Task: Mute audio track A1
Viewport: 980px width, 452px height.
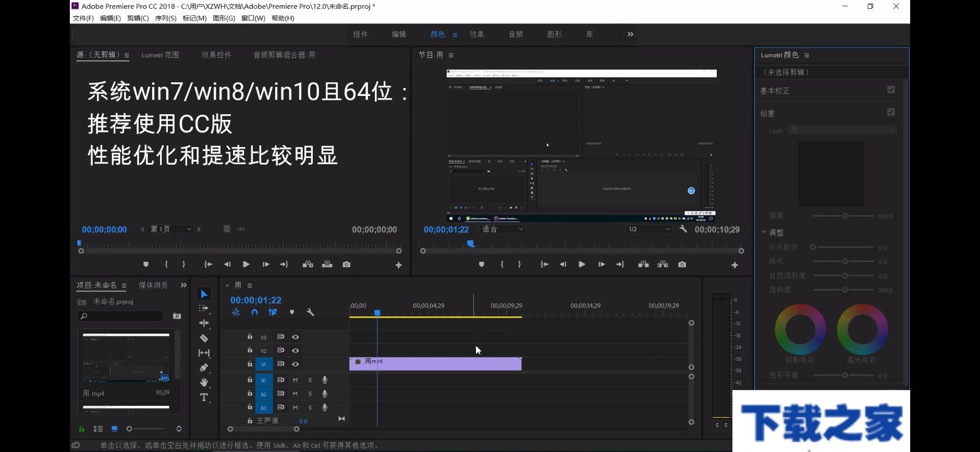Action: 295,380
